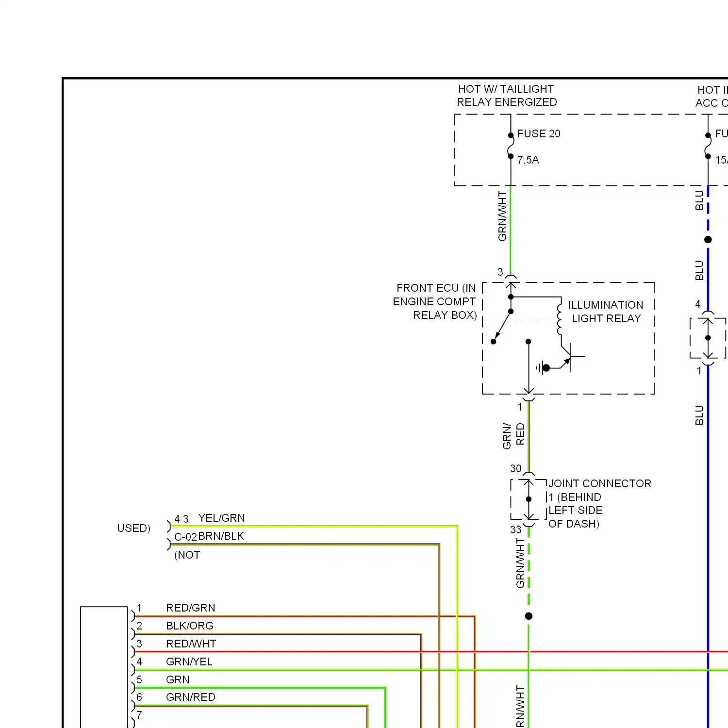Image resolution: width=728 pixels, height=728 pixels.
Task: Click the 7.5A fuse rating text
Action: [528, 160]
